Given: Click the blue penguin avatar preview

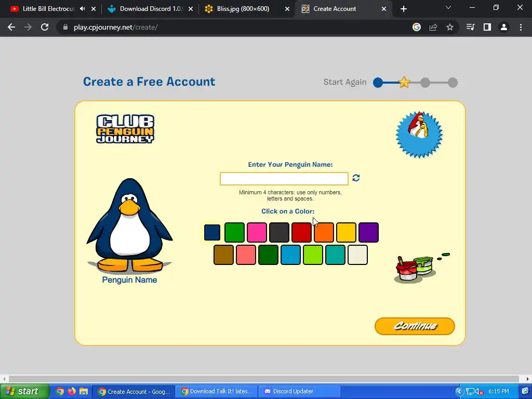Looking at the screenshot, I should [x=129, y=224].
